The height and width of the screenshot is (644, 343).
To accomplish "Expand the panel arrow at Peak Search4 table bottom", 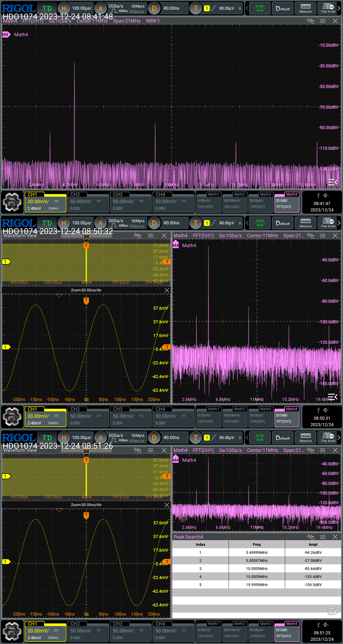I will tap(333, 612).
